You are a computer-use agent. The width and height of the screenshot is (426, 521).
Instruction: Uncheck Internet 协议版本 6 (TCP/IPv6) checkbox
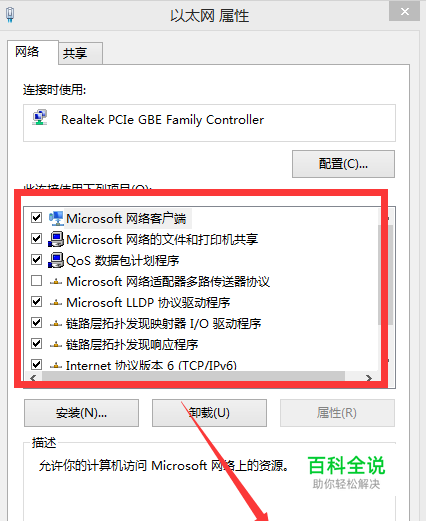point(36,364)
